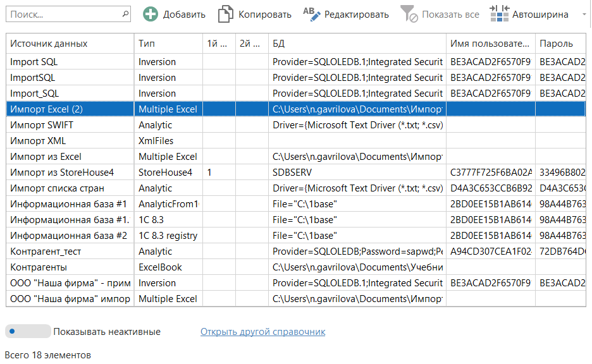This screenshot has width=592, height=364.
Task: Click the Копировать copy icon
Action: (x=226, y=14)
